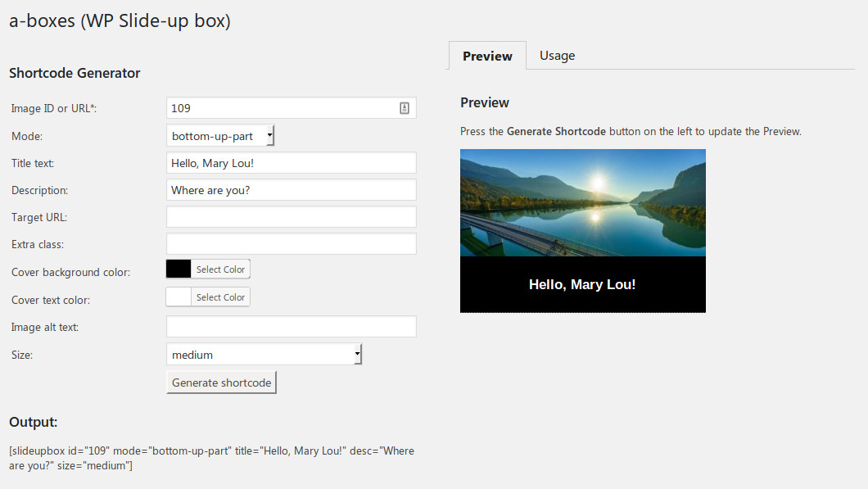
Task: Click the preview lake image
Action: 583,202
